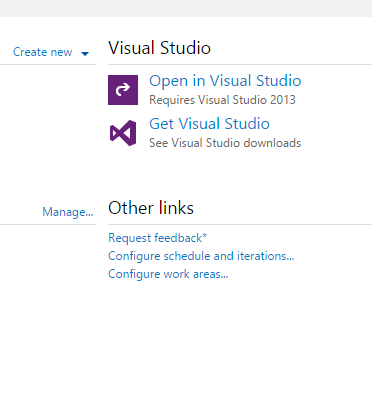Click the See Visual Studio downloads subtitle

(225, 143)
